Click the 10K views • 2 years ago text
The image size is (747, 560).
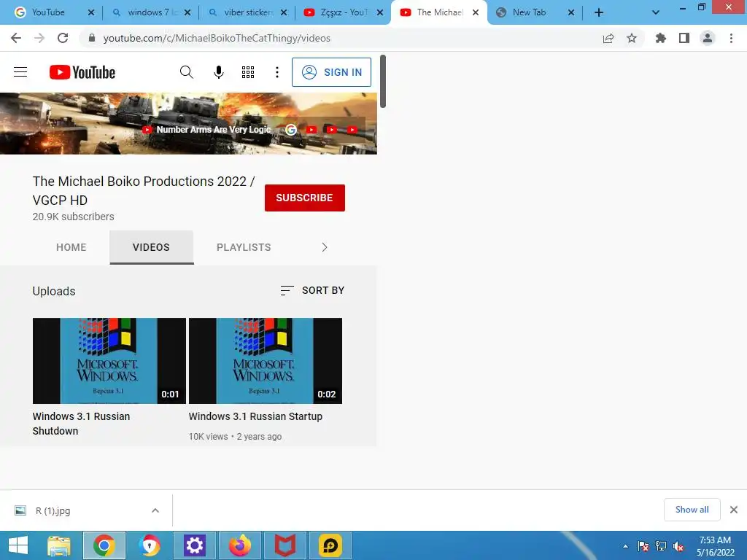click(236, 437)
